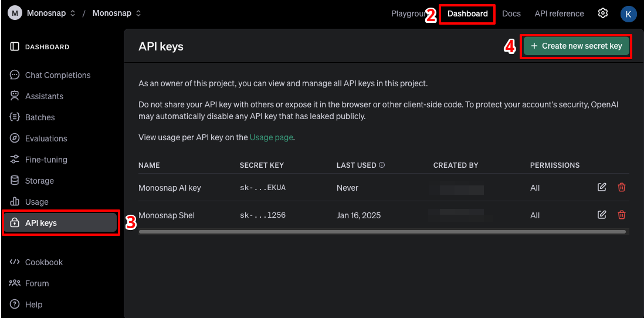
Task: Delete the Monosnap AI key with trash icon
Action: pos(622,188)
